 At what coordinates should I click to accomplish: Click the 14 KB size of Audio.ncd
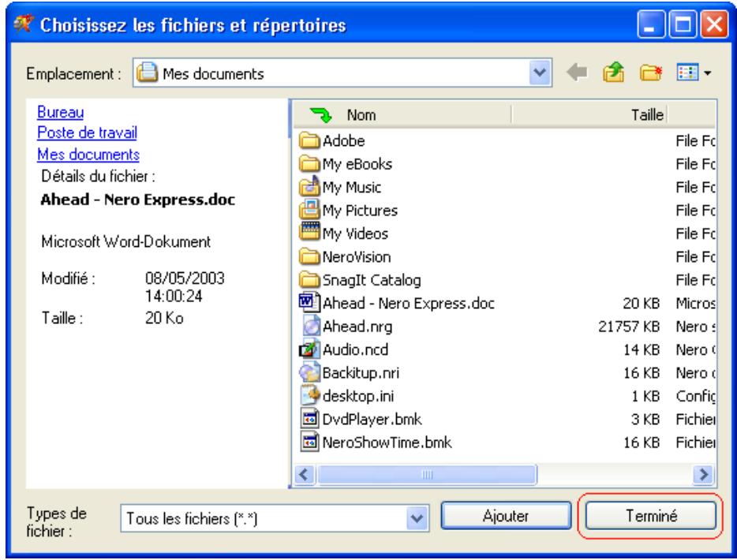[641, 349]
